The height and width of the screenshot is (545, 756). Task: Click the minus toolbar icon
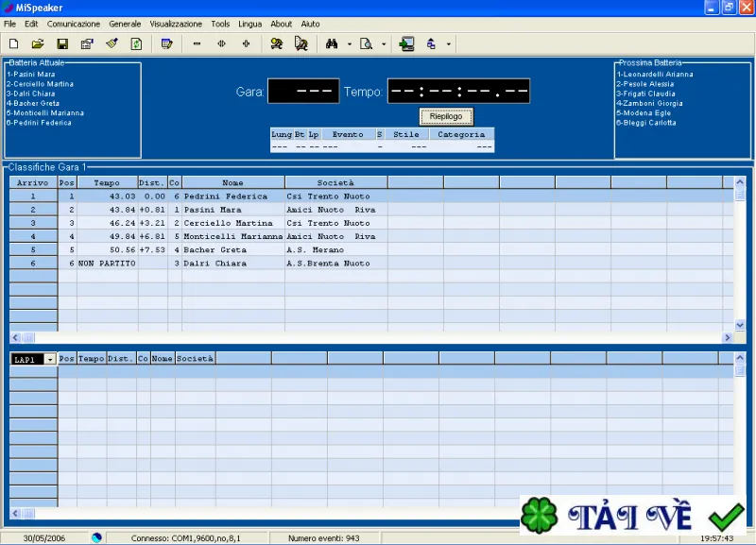pyautogui.click(x=197, y=43)
